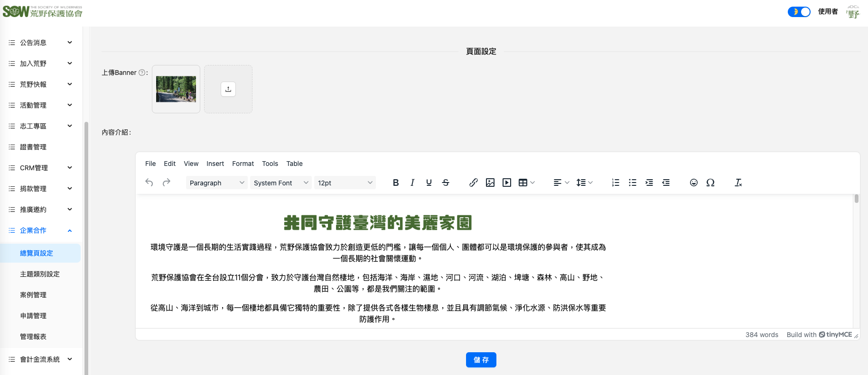Screen dimensions: 868x375
Task: Open the Insert menu in editor
Action: point(215,164)
